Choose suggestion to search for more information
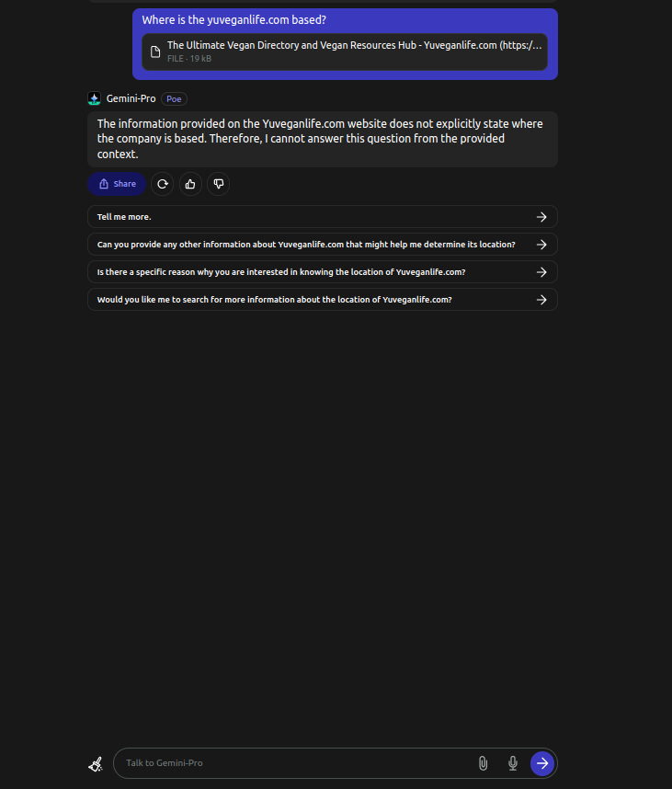The image size is (672, 789). (x=323, y=300)
